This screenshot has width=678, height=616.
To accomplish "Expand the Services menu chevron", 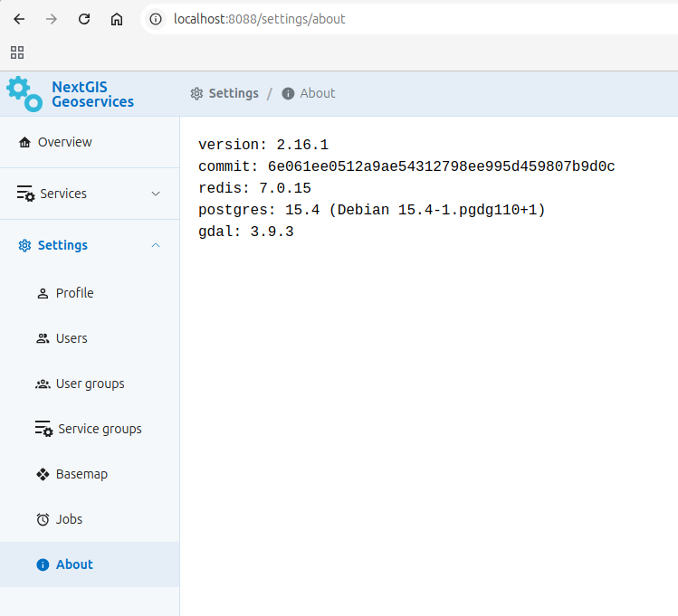I will 156,194.
